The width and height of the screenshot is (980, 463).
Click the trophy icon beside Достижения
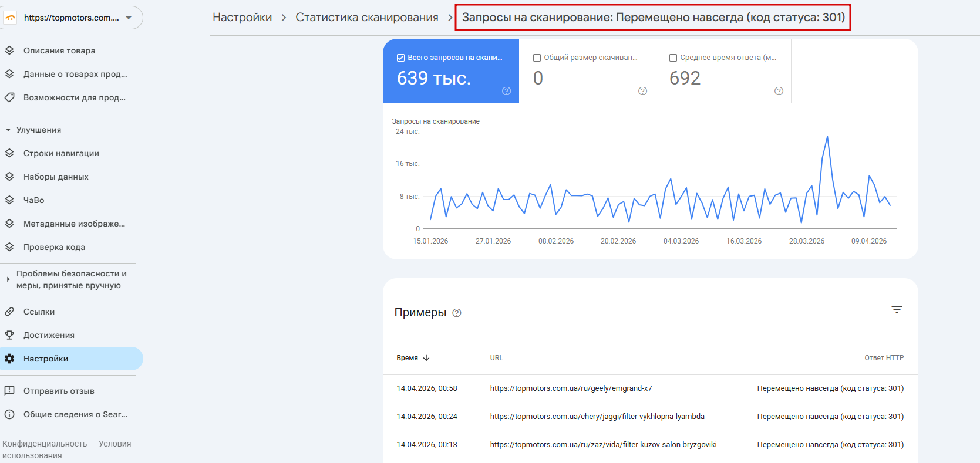(9, 335)
